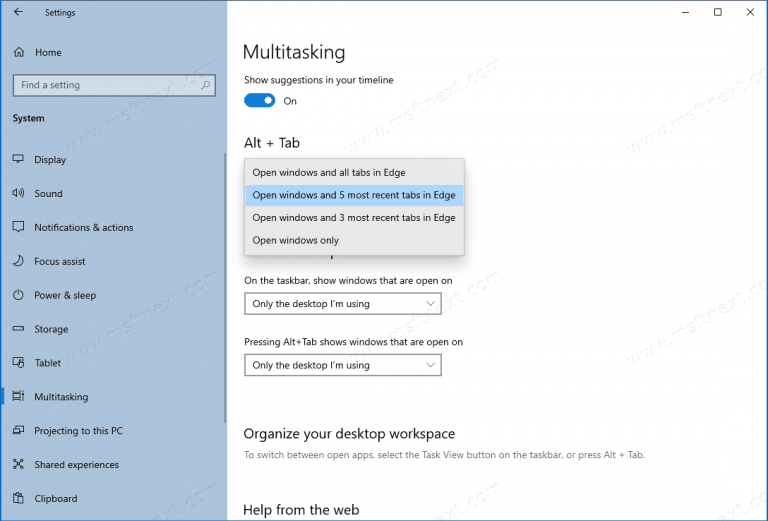
Task: Click the search magnifier icon
Action: click(206, 85)
